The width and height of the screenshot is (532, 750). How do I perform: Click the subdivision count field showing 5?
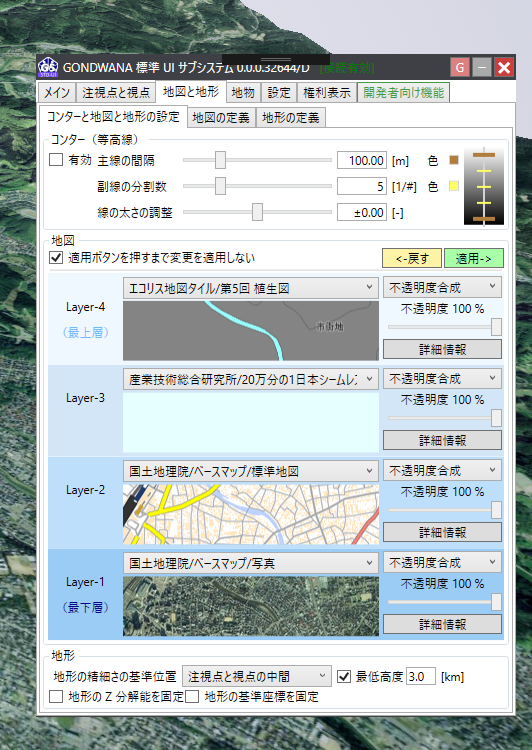click(362, 186)
